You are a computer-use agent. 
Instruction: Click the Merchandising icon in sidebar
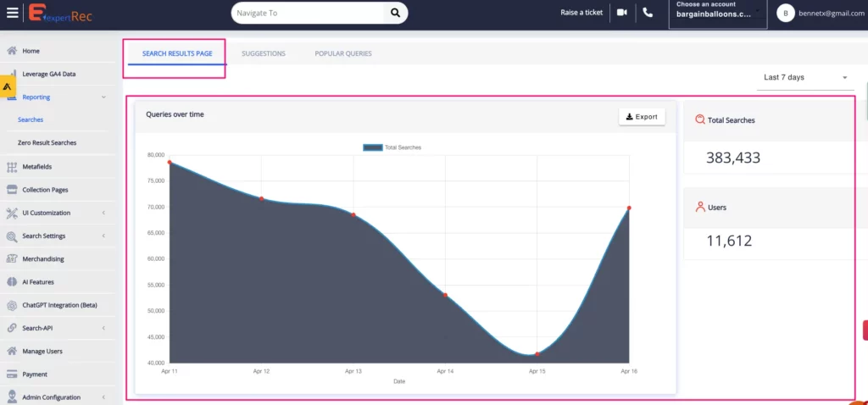(x=12, y=259)
